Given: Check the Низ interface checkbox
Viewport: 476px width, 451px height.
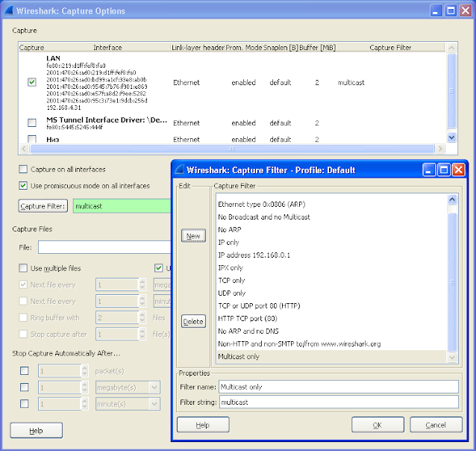Looking at the screenshot, I should [x=31, y=139].
